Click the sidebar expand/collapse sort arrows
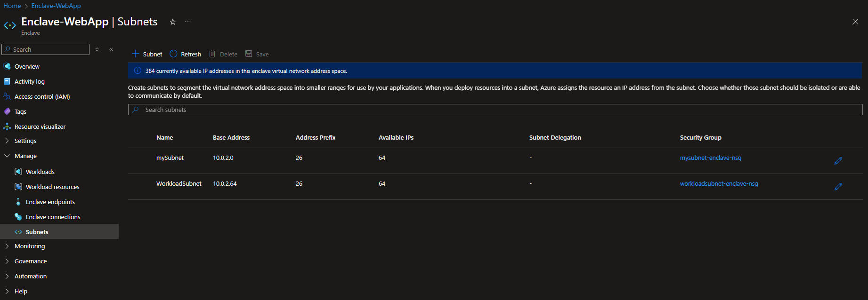Screen dimensions: 868x300 coord(97,49)
